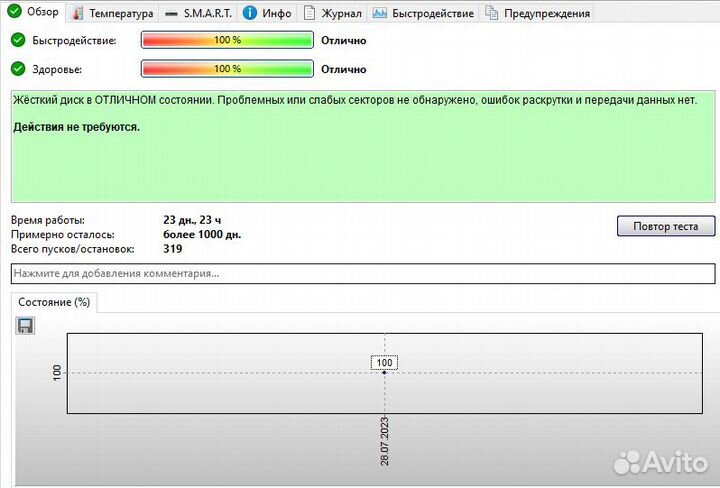The image size is (720, 488).
Task: Click the 28.07.2023 date label on chart
Action: pos(385,441)
